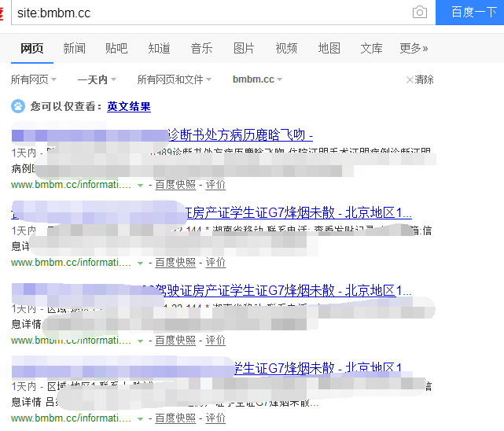Click 评价 for the fourth result

pos(215,418)
